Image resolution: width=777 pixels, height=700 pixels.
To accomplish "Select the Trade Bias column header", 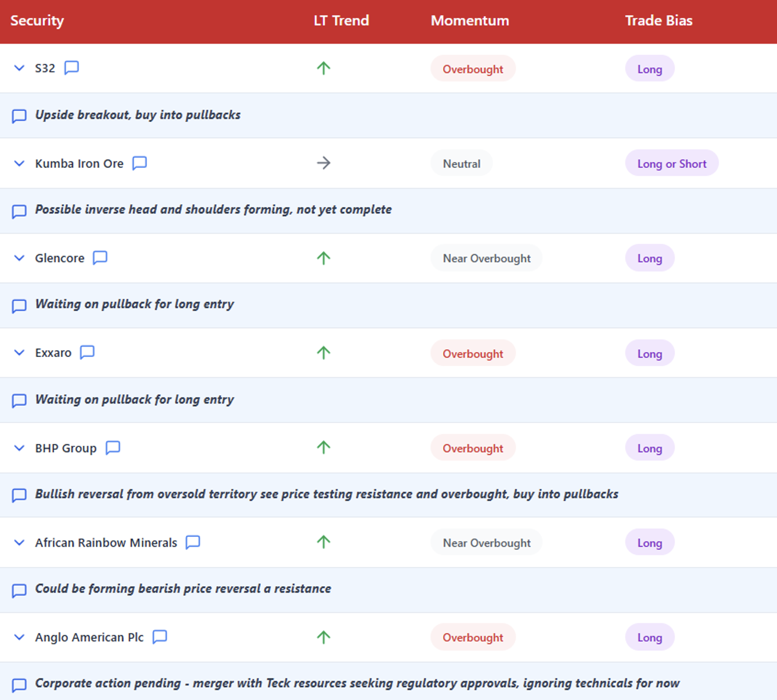I will tap(659, 21).
